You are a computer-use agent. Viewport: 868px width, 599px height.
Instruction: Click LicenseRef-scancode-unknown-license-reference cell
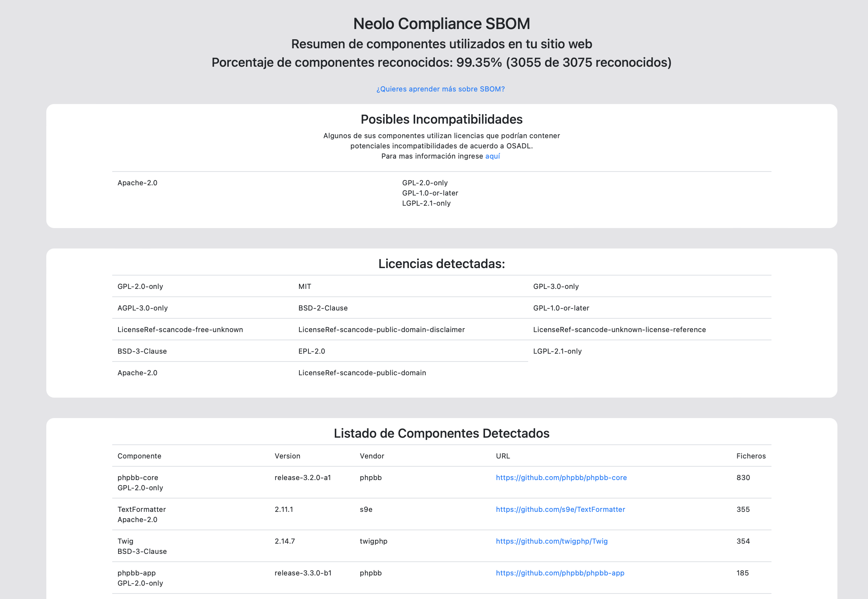tap(620, 330)
